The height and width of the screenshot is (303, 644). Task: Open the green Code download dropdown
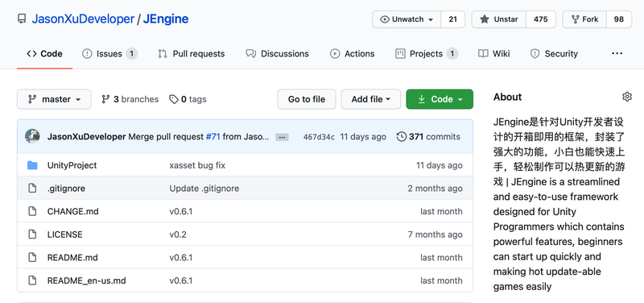coord(440,99)
